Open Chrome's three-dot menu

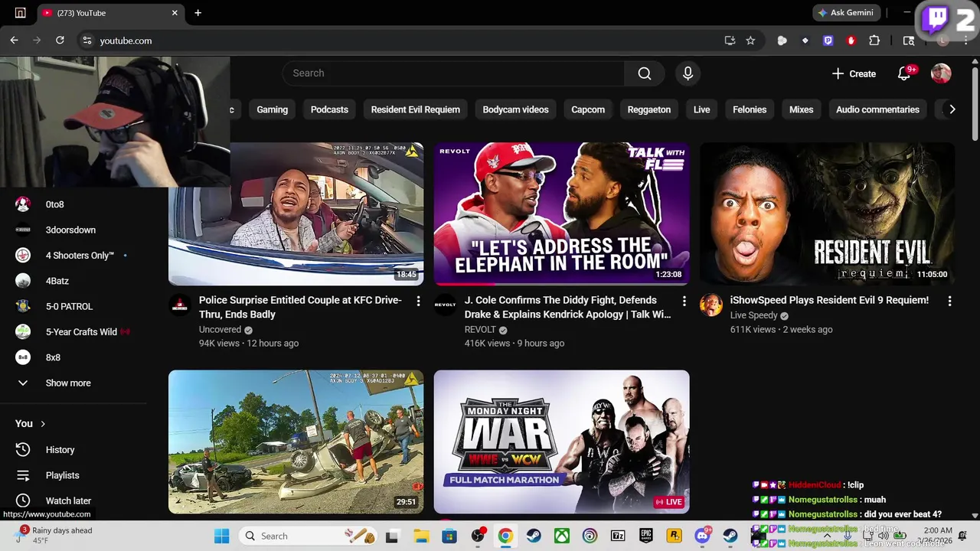click(x=965, y=41)
